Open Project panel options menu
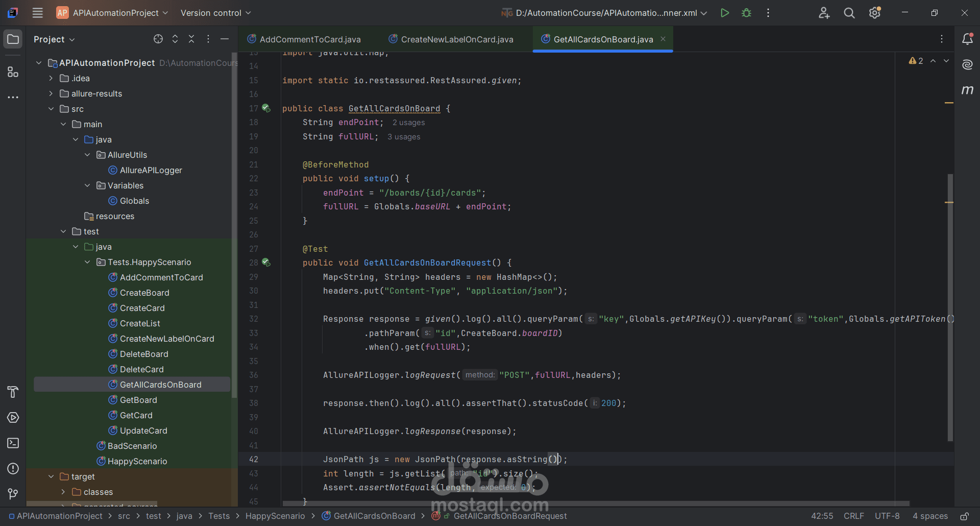Viewport: 980px width, 526px height. point(208,39)
